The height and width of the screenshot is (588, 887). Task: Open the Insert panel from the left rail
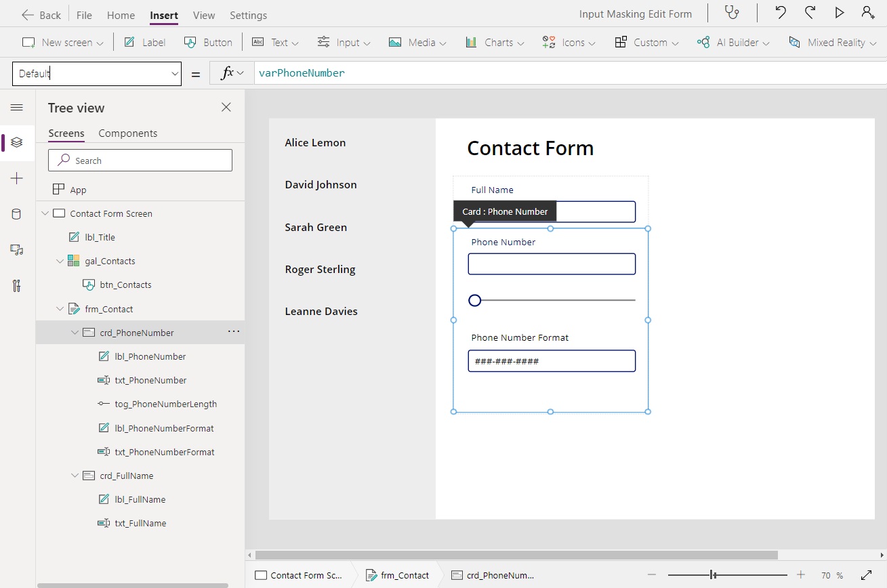17,178
